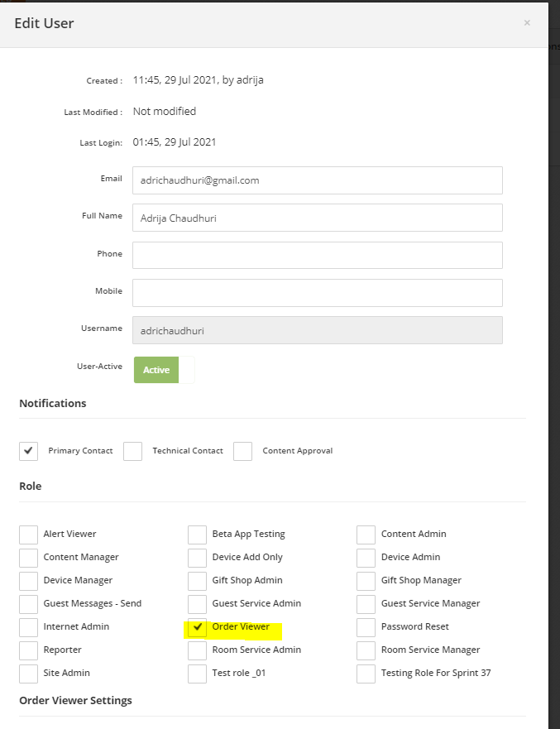Check the Password Reset role
The width and height of the screenshot is (560, 729).
tap(365, 627)
